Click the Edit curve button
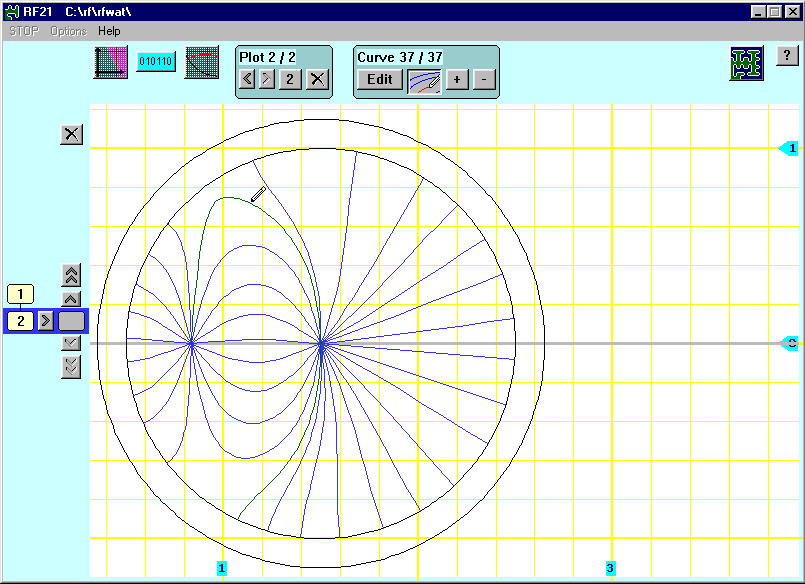Image resolution: width=805 pixels, height=584 pixels. tap(380, 79)
